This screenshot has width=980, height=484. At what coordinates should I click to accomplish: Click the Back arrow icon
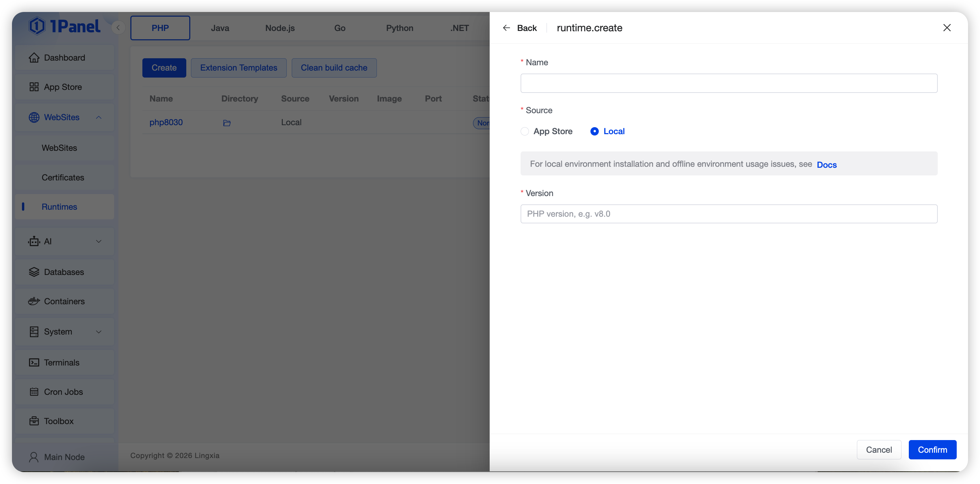click(x=506, y=28)
